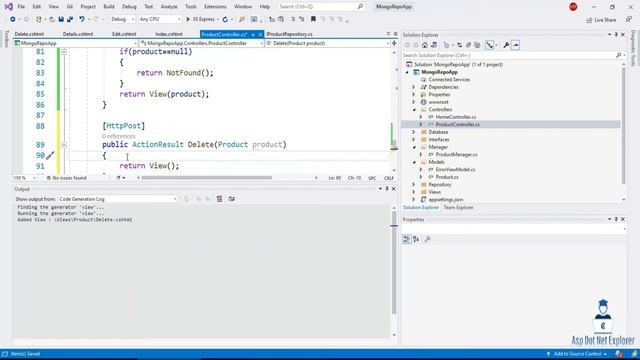Toggle Show All Files in Solution Explorer
Image resolution: width=640 pixels, height=360 pixels.
477,45
